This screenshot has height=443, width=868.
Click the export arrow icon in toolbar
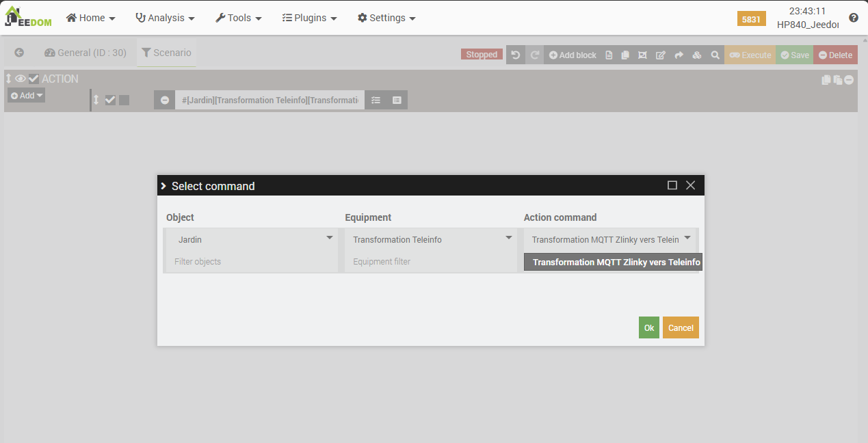(x=679, y=55)
